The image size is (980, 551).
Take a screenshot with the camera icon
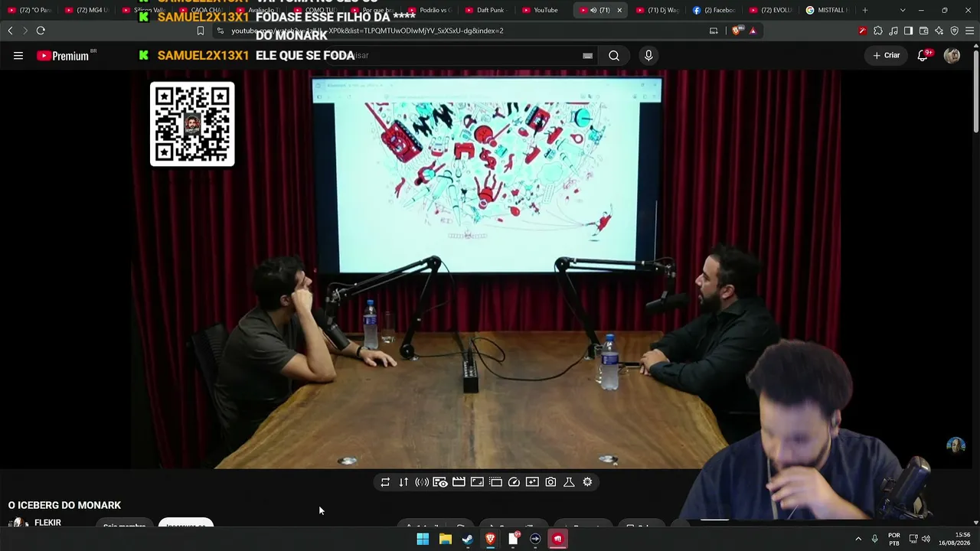[550, 482]
